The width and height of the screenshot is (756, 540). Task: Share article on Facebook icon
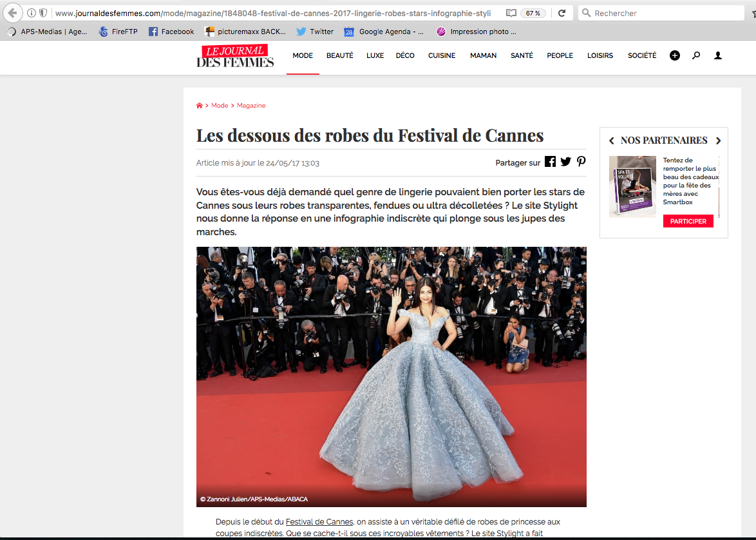pos(550,162)
